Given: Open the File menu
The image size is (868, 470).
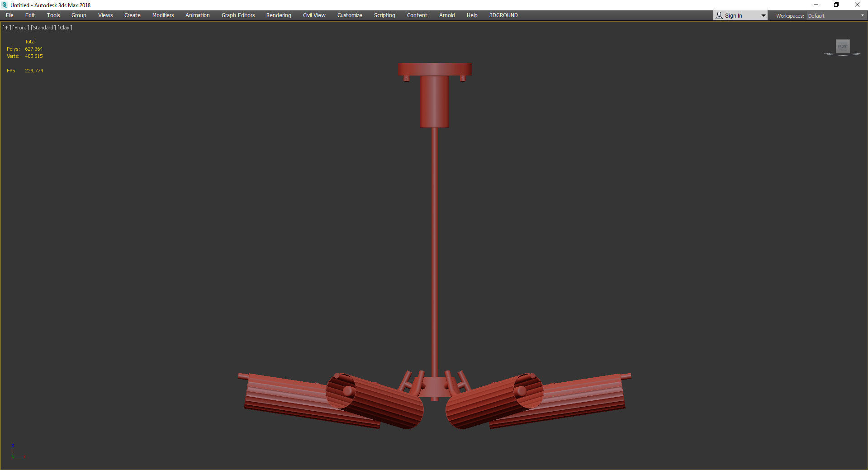Looking at the screenshot, I should [9, 15].
